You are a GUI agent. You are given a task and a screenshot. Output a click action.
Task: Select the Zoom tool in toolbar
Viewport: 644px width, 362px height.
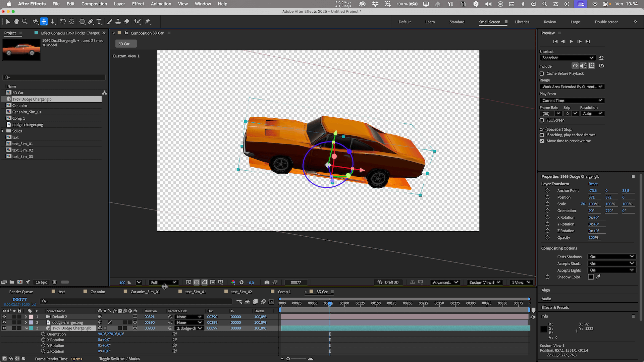tap(24, 21)
